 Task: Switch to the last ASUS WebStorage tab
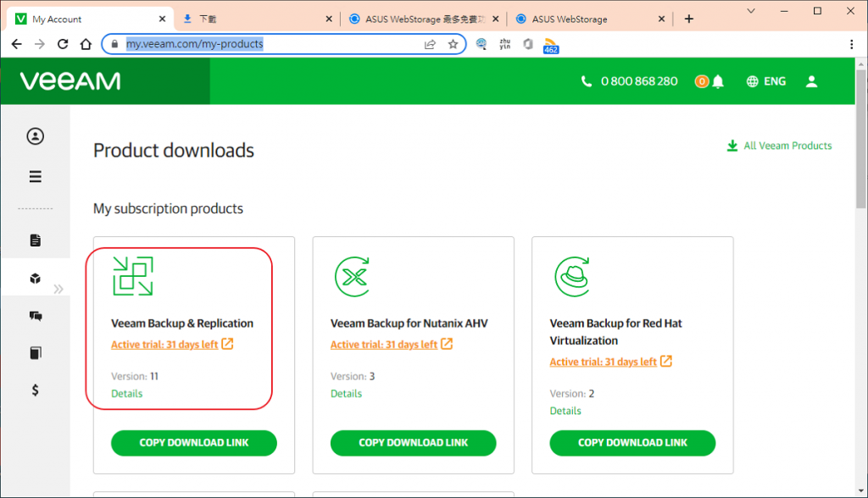point(590,19)
